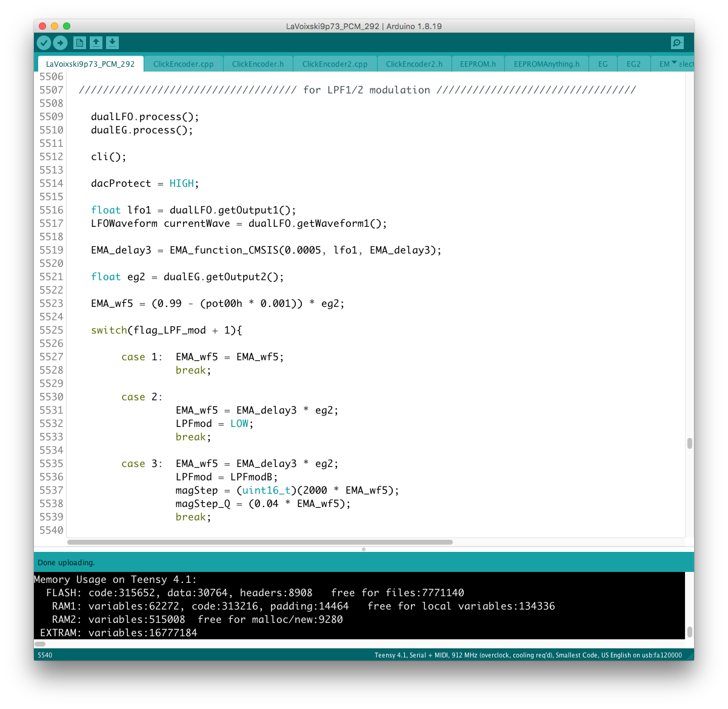Expand the tab list dropdown arrow
The height and width of the screenshot is (709, 728).
(675, 62)
